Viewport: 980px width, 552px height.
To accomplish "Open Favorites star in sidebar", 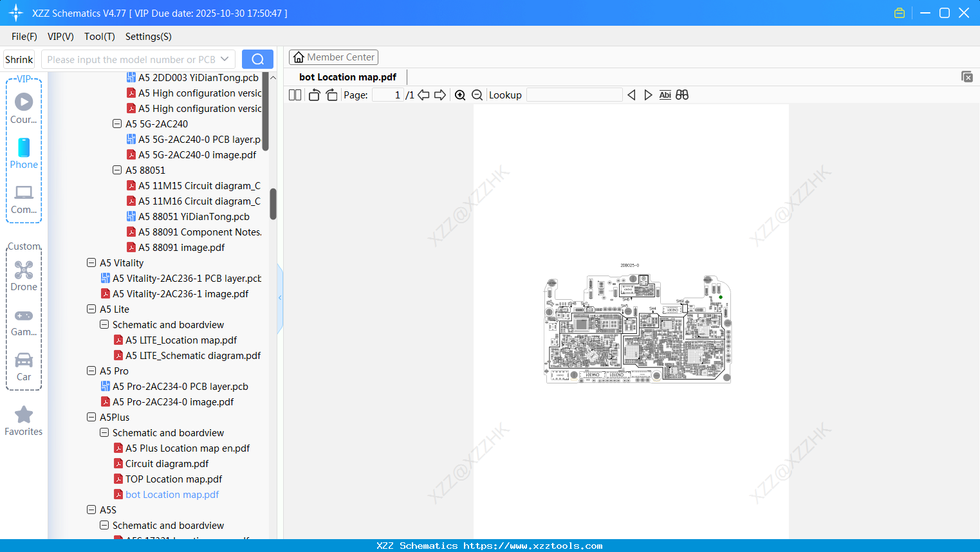I will [x=24, y=421].
